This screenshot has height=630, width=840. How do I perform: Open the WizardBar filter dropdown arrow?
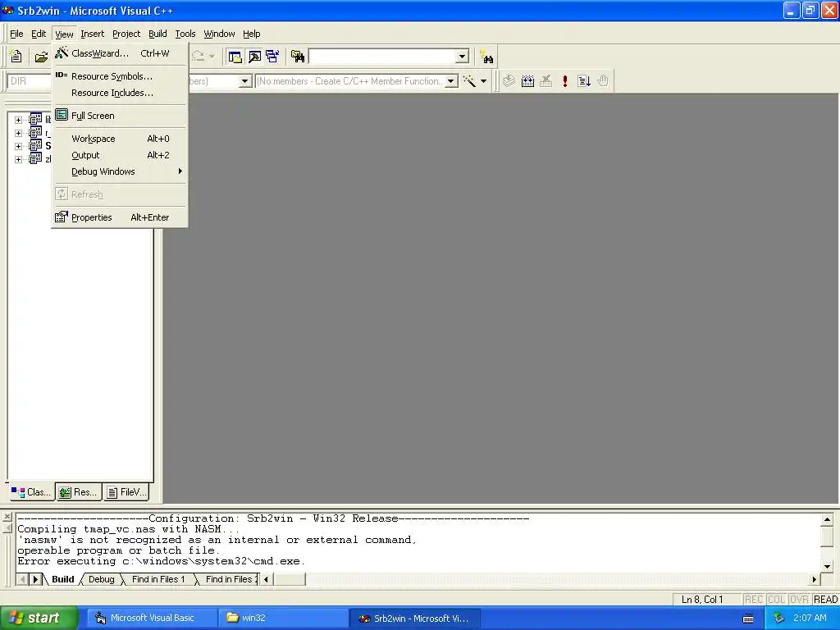[x=244, y=81]
